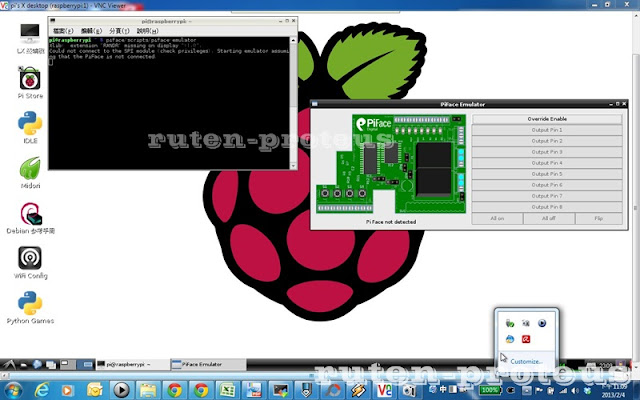Image resolution: width=640 pixels, height=400 pixels.
Task: Click the Safely Remove Hardware tray popup icon
Action: click(x=510, y=324)
